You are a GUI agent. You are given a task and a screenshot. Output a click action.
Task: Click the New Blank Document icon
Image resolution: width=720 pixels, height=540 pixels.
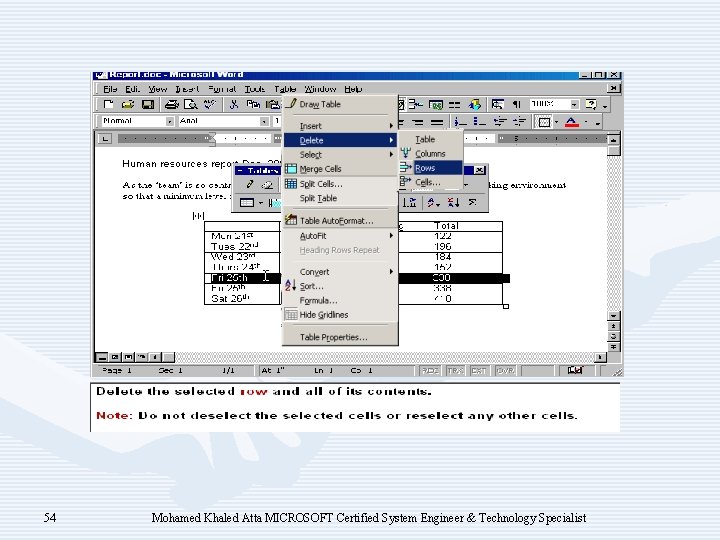pyautogui.click(x=108, y=105)
